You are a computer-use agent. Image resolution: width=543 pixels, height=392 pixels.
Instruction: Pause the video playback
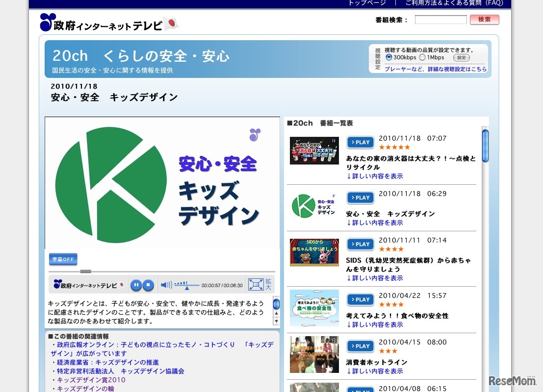(x=136, y=285)
